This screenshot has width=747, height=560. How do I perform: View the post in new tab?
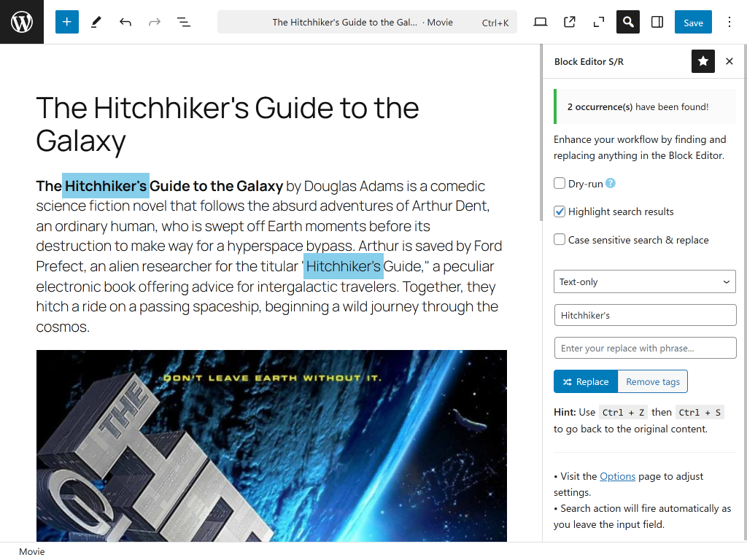(x=569, y=22)
